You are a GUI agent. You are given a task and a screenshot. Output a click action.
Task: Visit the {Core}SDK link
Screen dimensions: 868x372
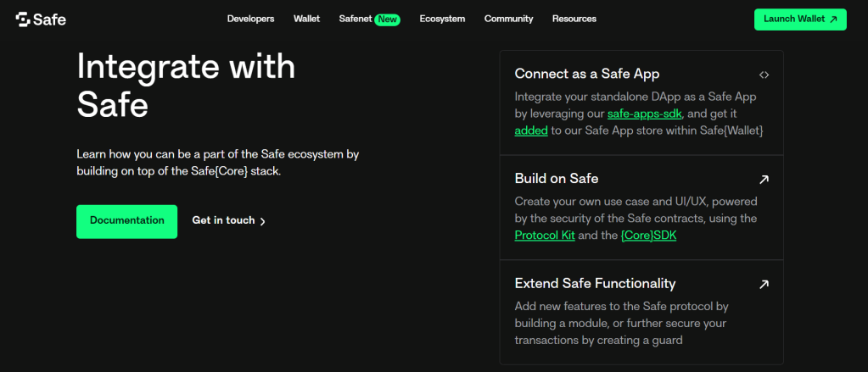(648, 236)
